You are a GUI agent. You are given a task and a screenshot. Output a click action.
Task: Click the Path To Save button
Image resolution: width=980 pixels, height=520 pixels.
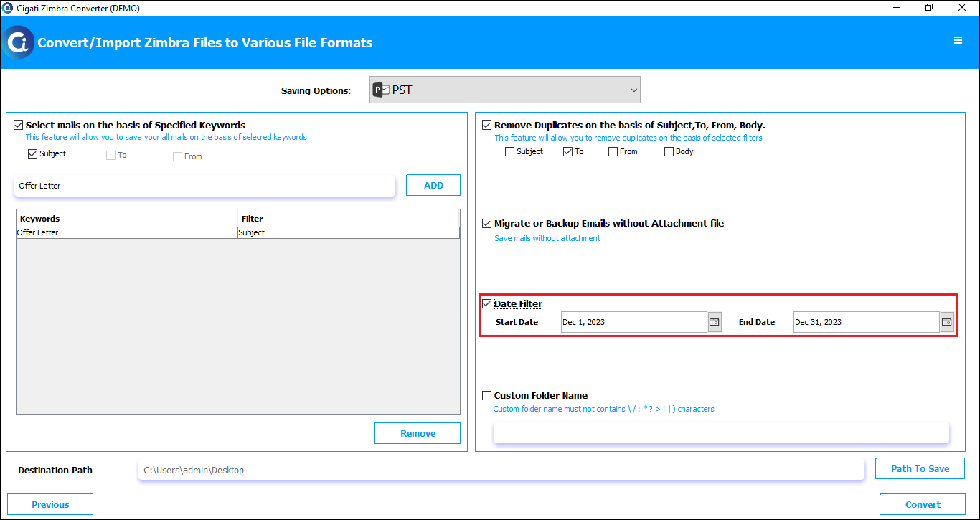pyautogui.click(x=920, y=468)
